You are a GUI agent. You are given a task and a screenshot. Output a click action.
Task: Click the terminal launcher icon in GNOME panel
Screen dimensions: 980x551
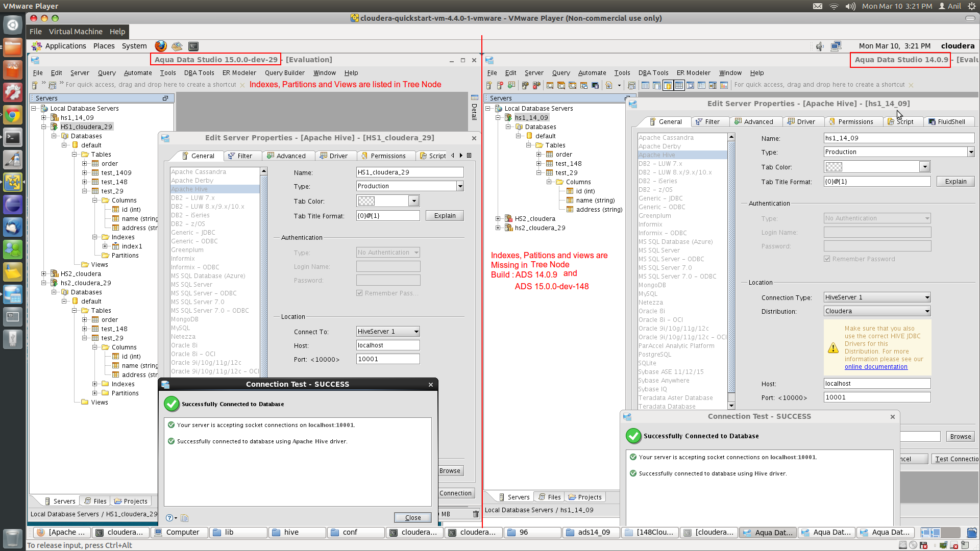pyautogui.click(x=193, y=46)
